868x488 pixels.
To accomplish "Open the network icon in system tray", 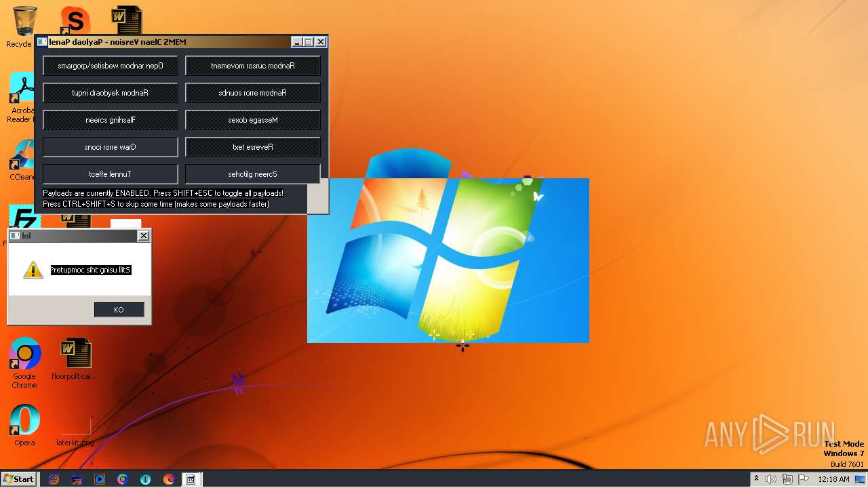I will (787, 479).
